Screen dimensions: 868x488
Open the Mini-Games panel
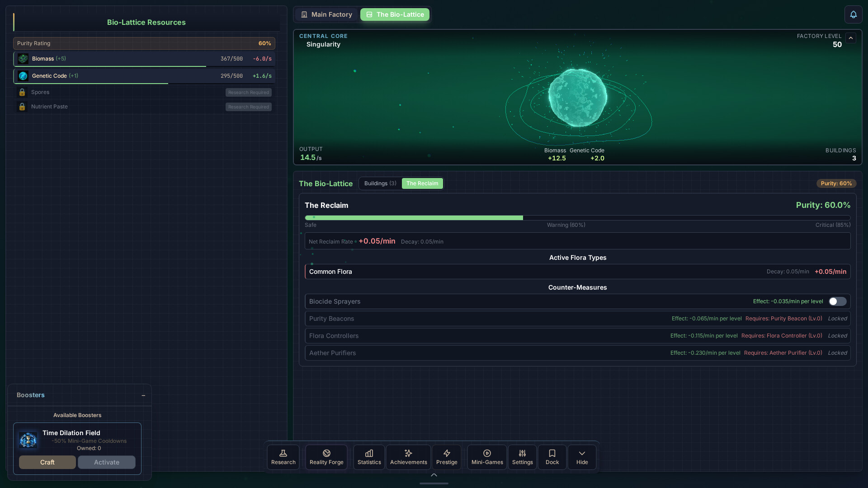tap(487, 457)
